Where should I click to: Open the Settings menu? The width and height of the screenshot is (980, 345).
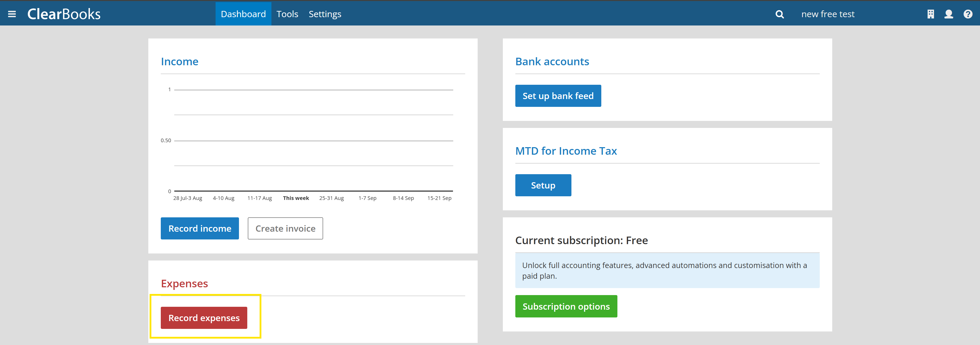[x=324, y=14]
